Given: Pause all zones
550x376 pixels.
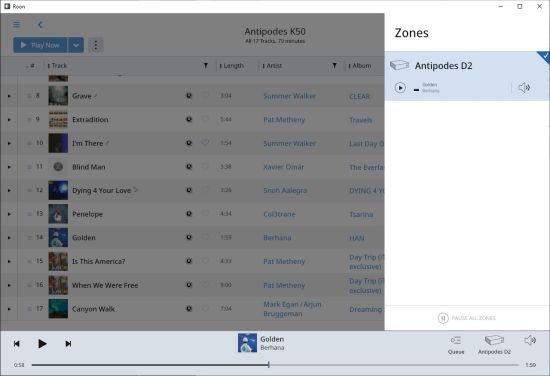Looking at the screenshot, I should [x=467, y=318].
